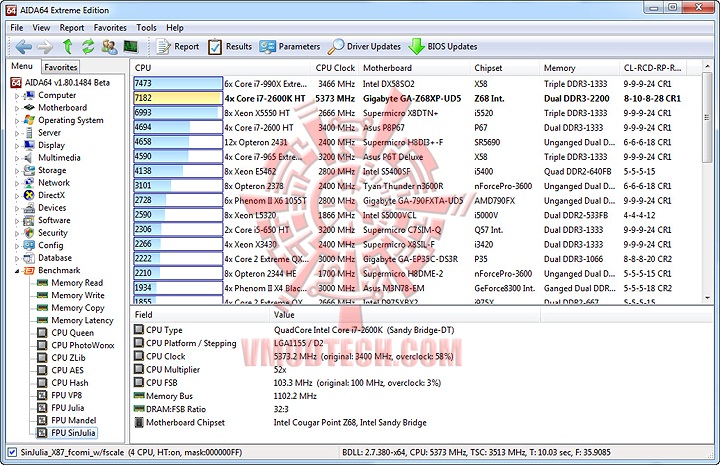720x465 pixels.
Task: Sort by the Memory column header
Action: [579, 67]
